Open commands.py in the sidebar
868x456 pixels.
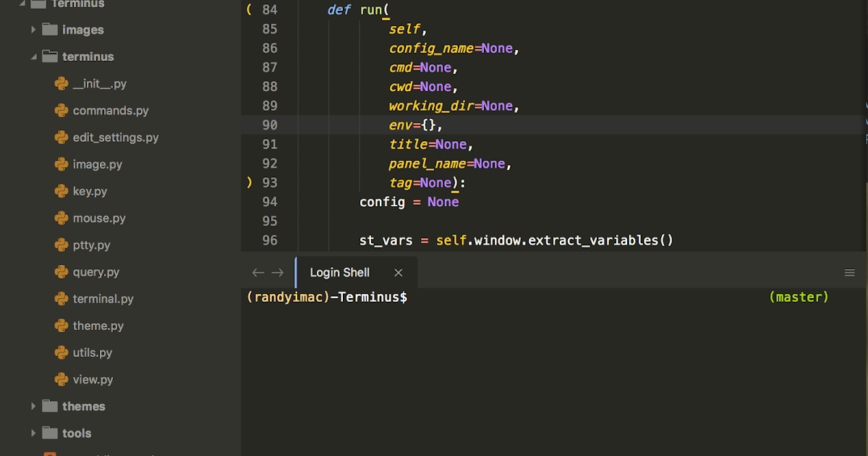(x=111, y=111)
